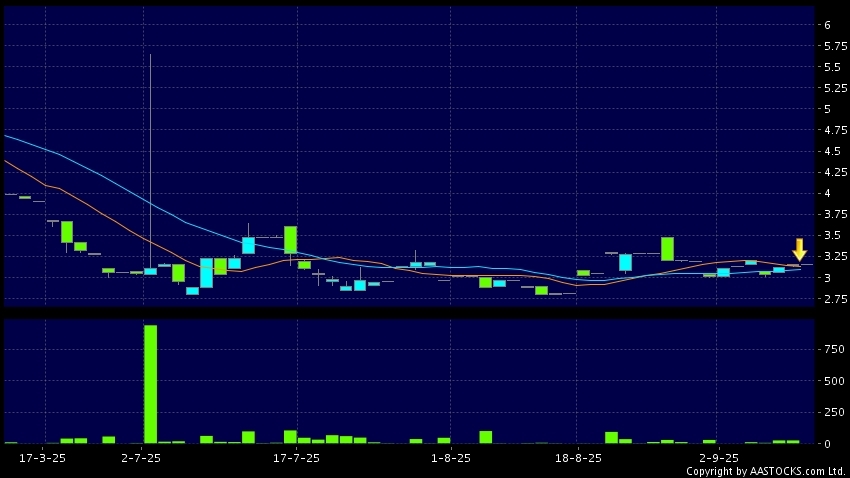Viewport: 850px width, 478px height.
Task: Click the 5.5 price axis label
Action: [832, 67]
